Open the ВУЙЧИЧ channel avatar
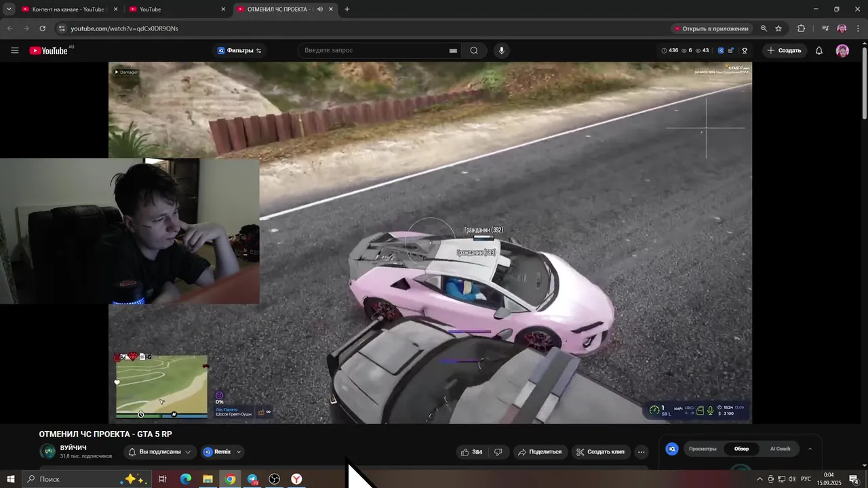Screen dimensions: 868x488 coord(47,451)
